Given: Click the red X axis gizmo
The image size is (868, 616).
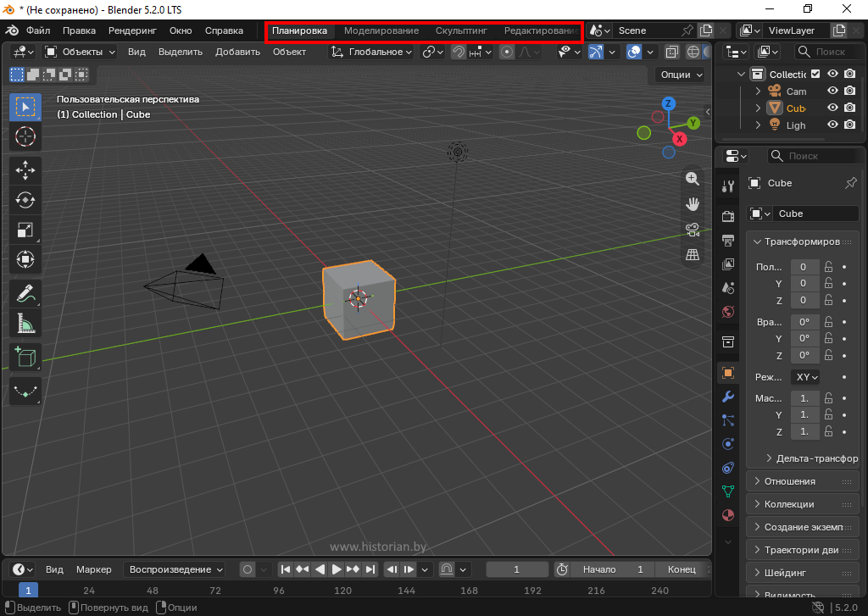Looking at the screenshot, I should 679,139.
